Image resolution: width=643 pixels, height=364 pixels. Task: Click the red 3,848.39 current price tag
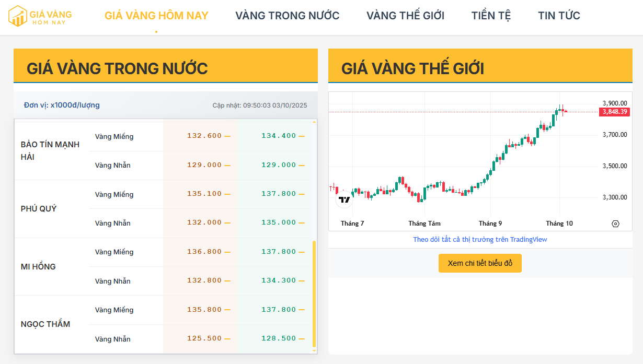pyautogui.click(x=615, y=112)
